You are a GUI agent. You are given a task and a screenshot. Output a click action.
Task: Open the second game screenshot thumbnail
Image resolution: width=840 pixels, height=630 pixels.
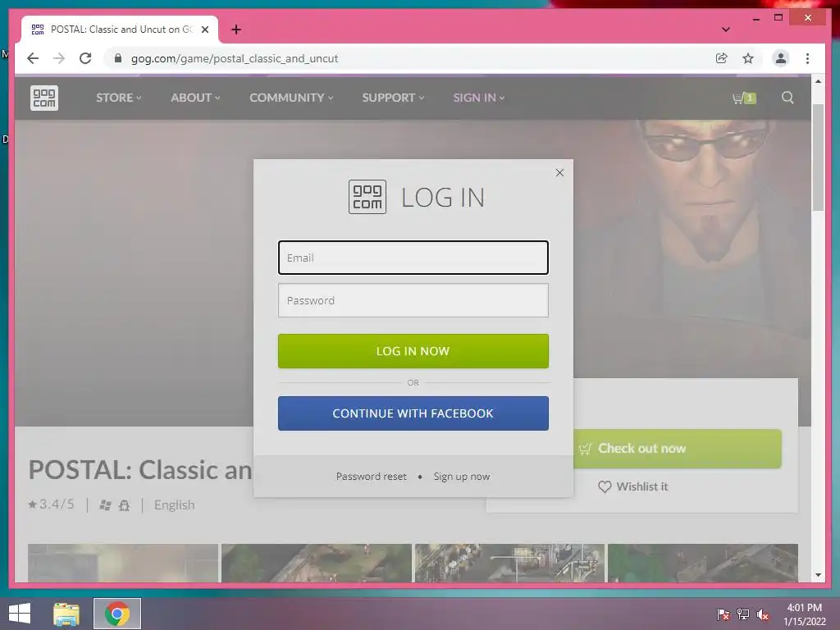(317, 563)
